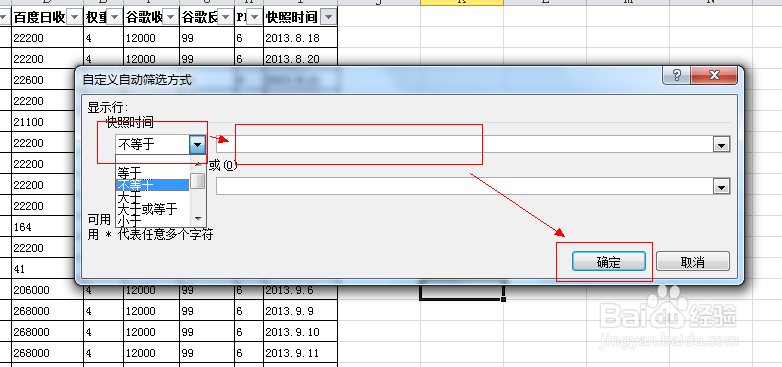Focus the first filter value input box
Image resolution: width=782 pixels, height=367 pixels.
[464, 145]
